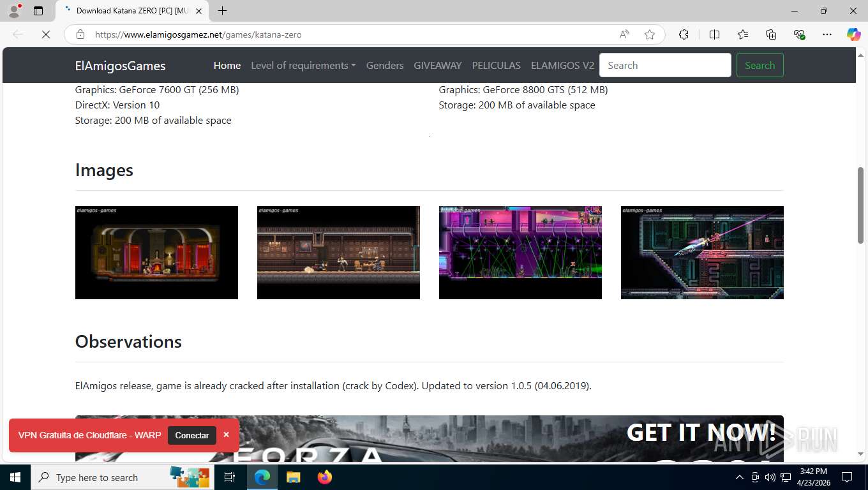Screen dimensions: 868x490
Task: Open the browser profile icon
Action: coord(14,10)
